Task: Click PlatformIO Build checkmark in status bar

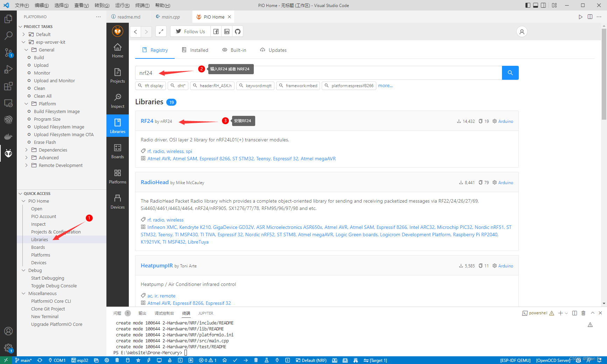Action: (x=235, y=360)
